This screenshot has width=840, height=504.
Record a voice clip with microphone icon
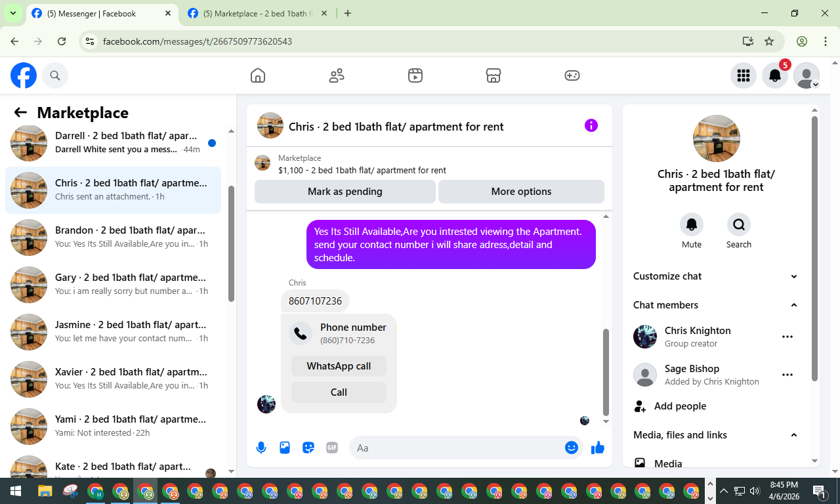coord(261,448)
